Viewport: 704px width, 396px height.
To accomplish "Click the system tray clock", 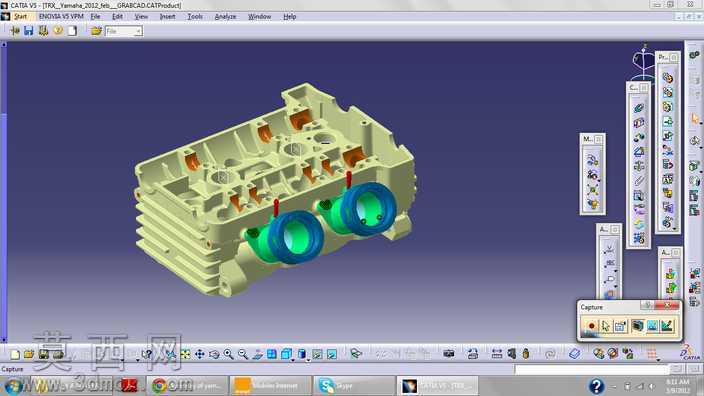I will (678, 386).
